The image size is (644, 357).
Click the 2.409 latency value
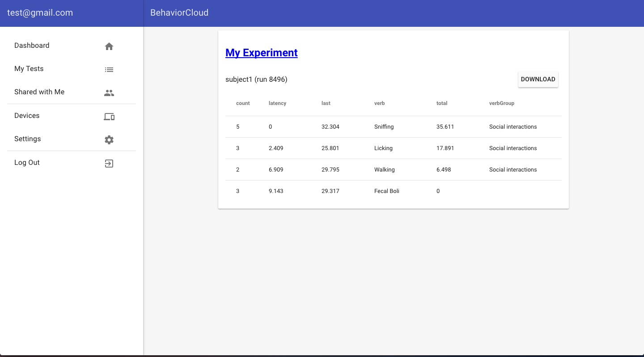pos(276,148)
